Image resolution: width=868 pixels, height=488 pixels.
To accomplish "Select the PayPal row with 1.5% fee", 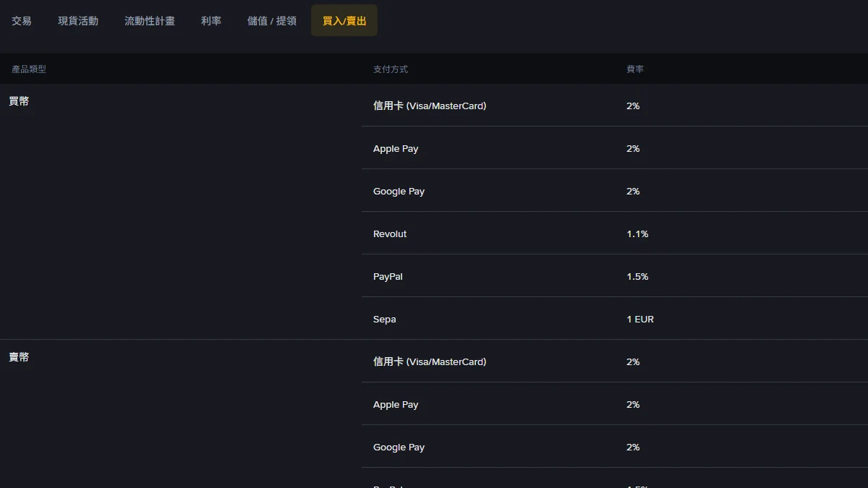I will pyautogui.click(x=615, y=276).
